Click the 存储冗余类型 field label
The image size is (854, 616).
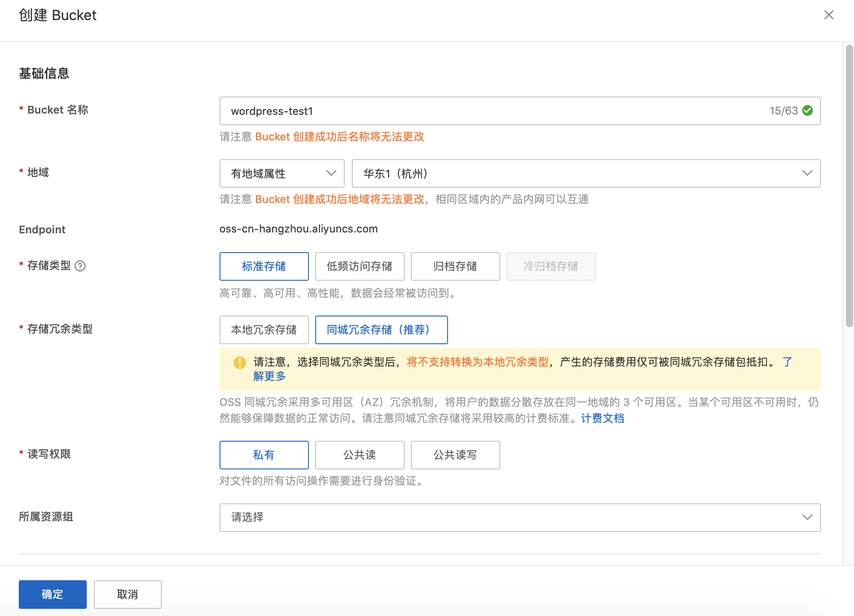59,329
